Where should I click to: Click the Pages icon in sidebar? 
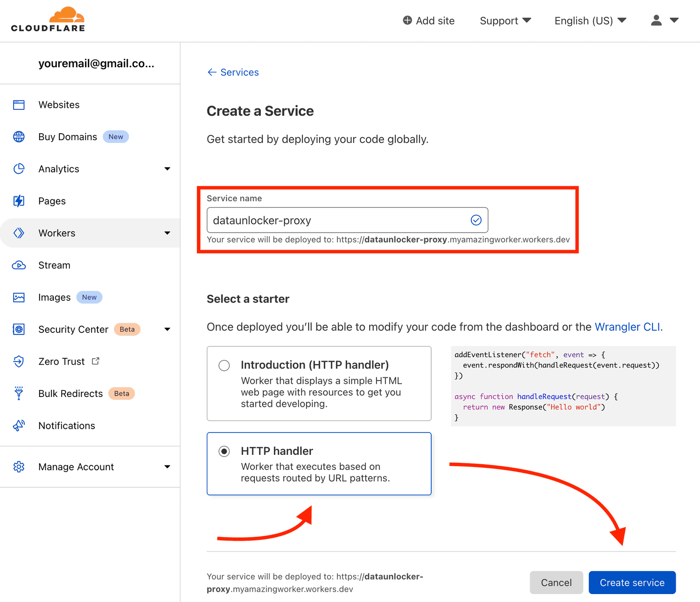(19, 201)
